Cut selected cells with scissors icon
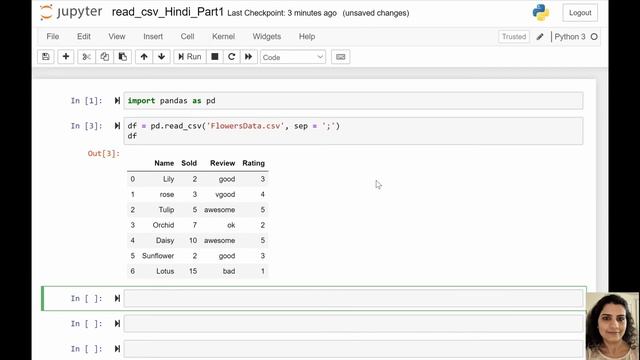Viewport: 640px width, 360px height. [x=86, y=57]
